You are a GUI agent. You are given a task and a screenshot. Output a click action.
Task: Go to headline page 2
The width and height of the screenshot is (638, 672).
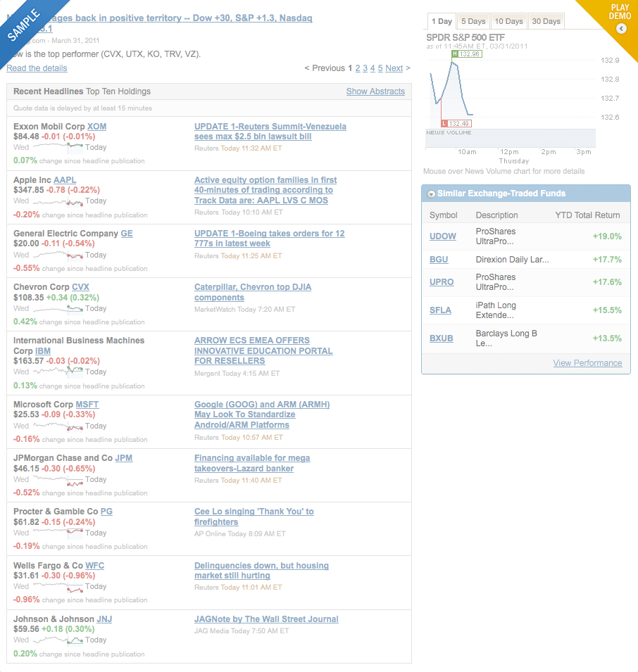tap(358, 68)
